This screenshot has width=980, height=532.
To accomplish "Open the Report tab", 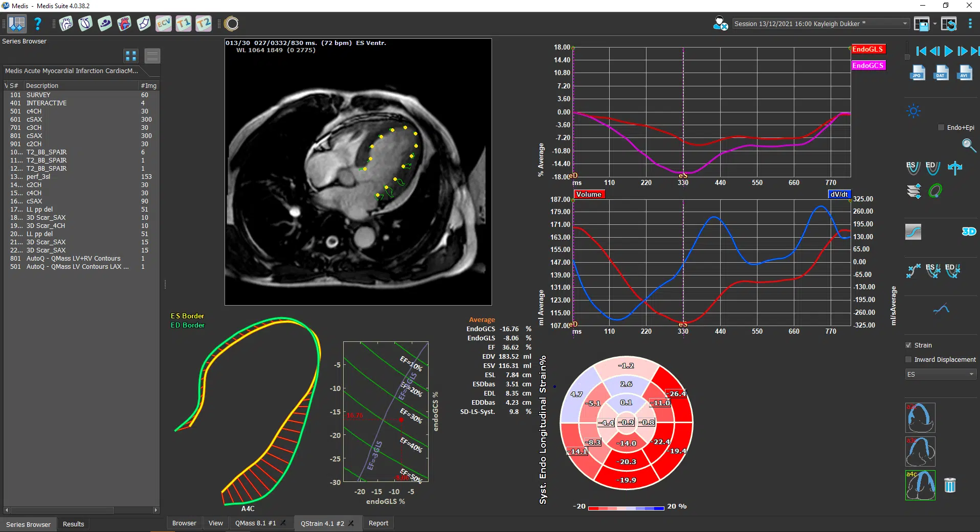I will tap(378, 523).
